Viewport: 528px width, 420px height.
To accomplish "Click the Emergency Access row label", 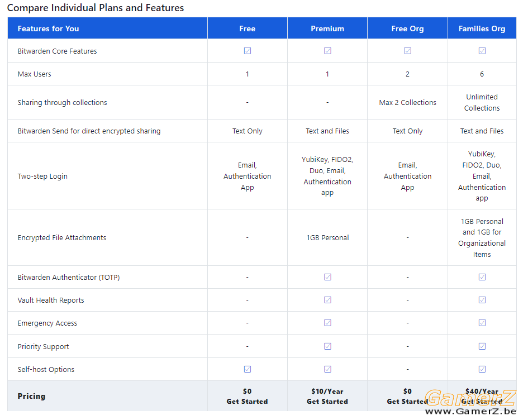I will 47,323.
